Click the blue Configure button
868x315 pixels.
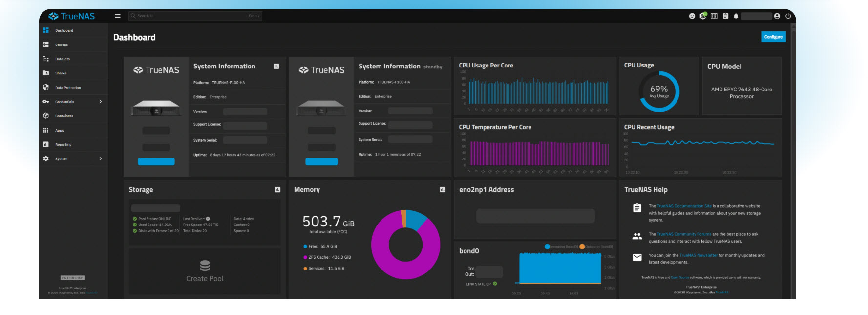click(x=773, y=37)
